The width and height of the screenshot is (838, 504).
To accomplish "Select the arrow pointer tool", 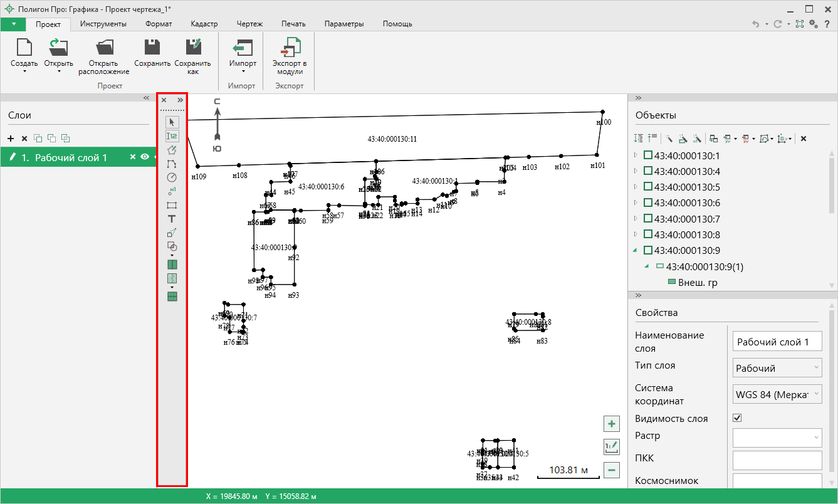I will point(172,122).
